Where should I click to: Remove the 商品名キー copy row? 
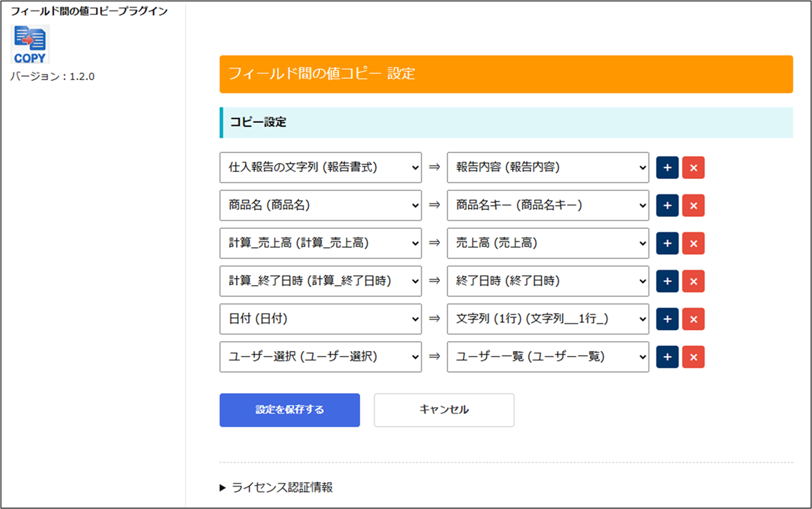(693, 206)
